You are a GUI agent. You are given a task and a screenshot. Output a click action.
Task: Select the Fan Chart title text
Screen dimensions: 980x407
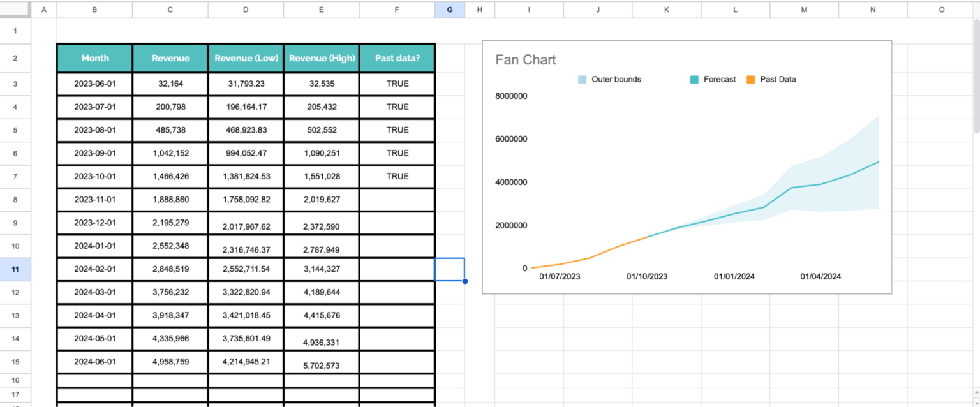tap(526, 60)
